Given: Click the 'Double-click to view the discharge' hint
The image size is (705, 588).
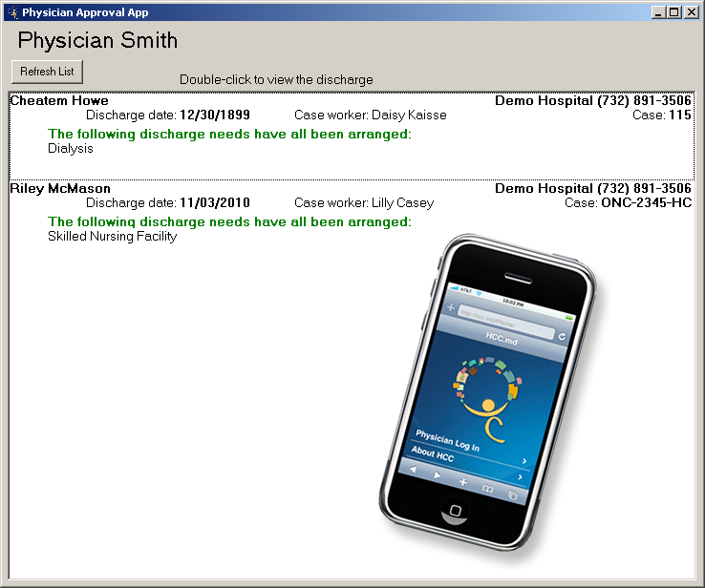Looking at the screenshot, I should click(276, 80).
